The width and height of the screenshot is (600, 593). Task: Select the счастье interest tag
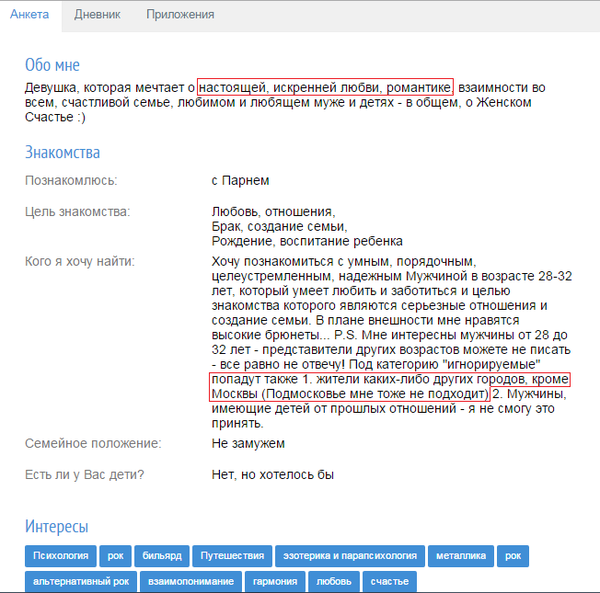[x=389, y=581]
